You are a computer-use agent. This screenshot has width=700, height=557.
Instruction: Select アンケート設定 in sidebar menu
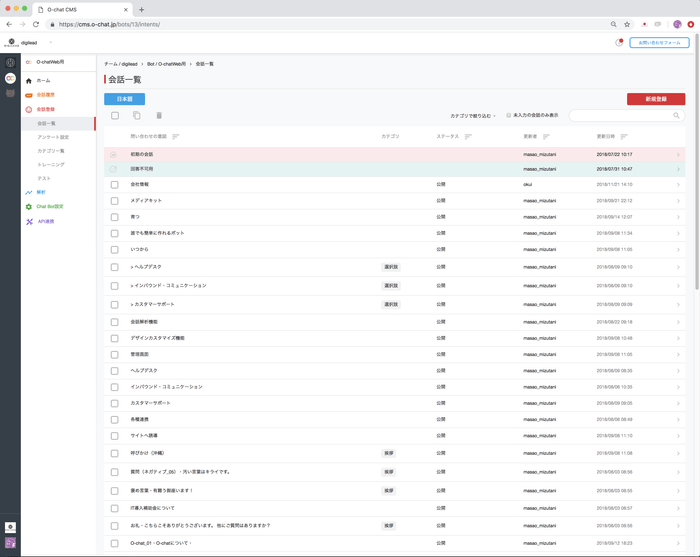coord(53,137)
